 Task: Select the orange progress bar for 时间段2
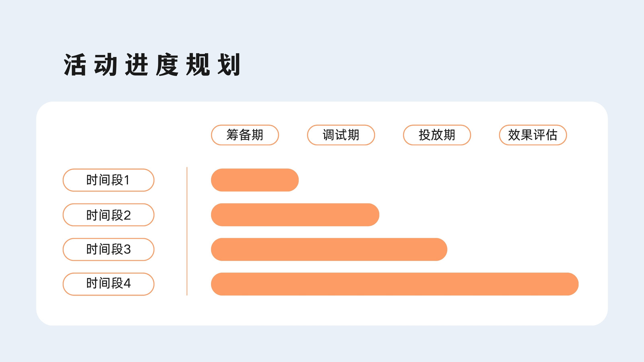pyautogui.click(x=295, y=215)
